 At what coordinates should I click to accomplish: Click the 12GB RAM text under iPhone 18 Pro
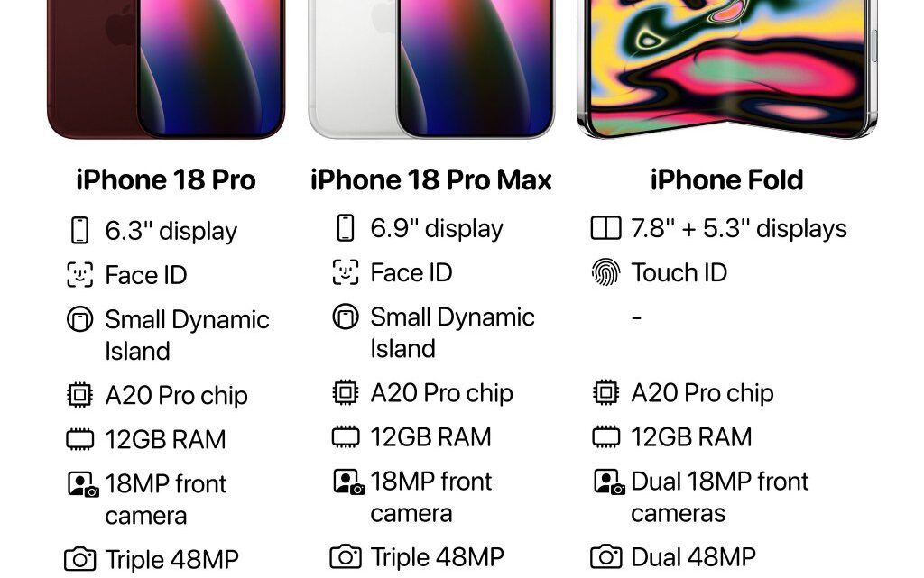[165, 440]
